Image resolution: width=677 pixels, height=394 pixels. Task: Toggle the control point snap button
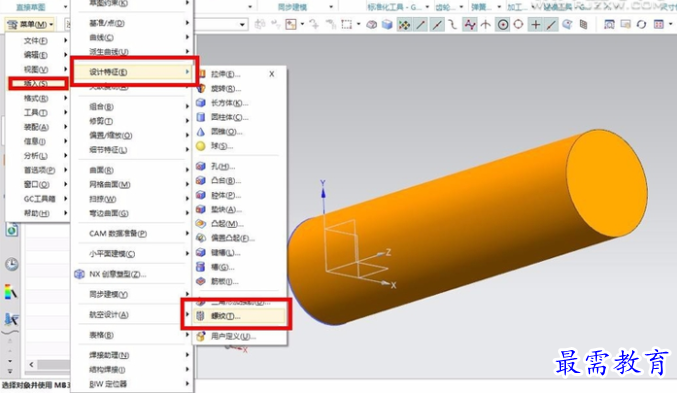(x=470, y=25)
